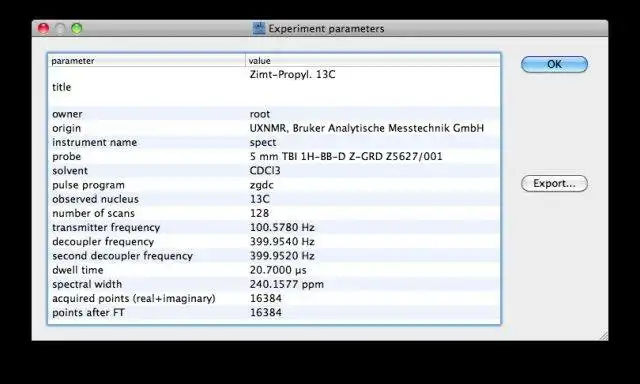Select the instrument value spect

point(263,142)
